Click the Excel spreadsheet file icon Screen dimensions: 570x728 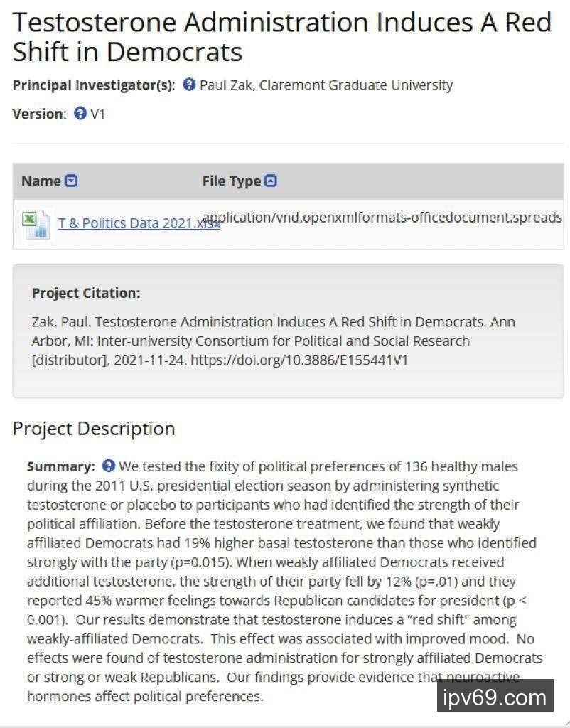[35, 224]
